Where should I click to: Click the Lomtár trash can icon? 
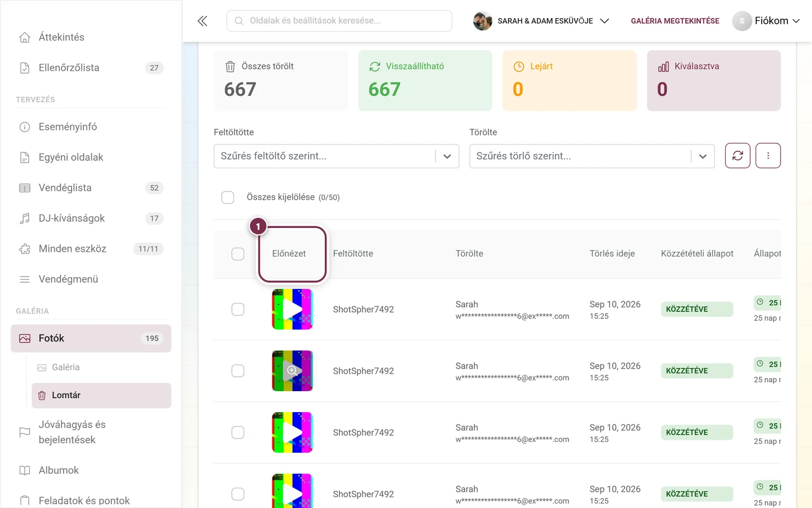(x=42, y=396)
